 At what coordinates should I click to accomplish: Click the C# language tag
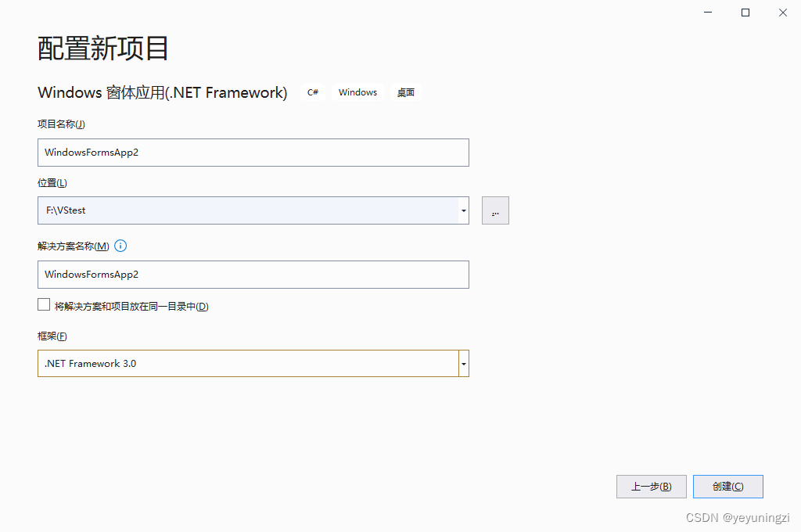tap(313, 92)
